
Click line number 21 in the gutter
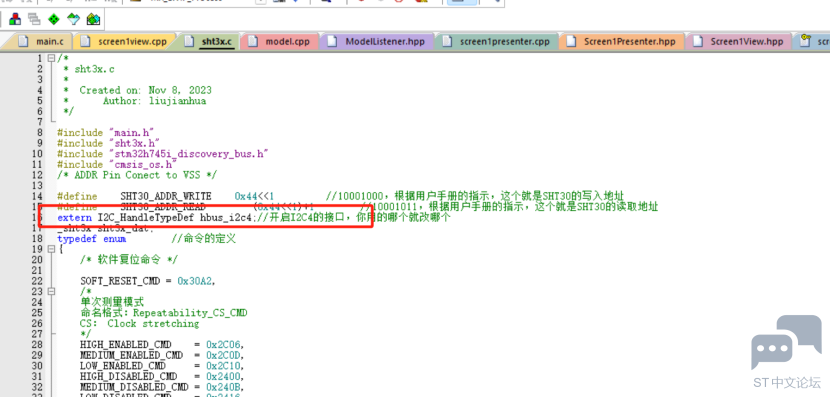click(x=37, y=270)
